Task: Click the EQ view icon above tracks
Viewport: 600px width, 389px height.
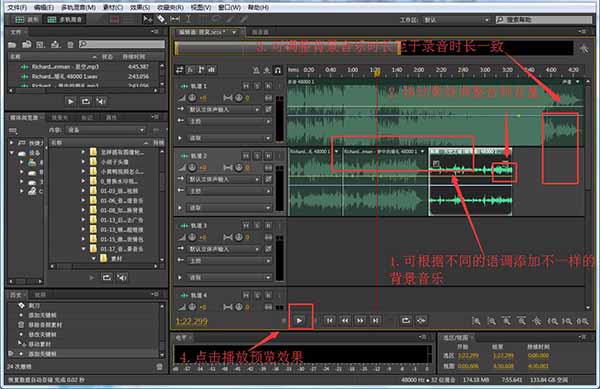Action: point(212,70)
